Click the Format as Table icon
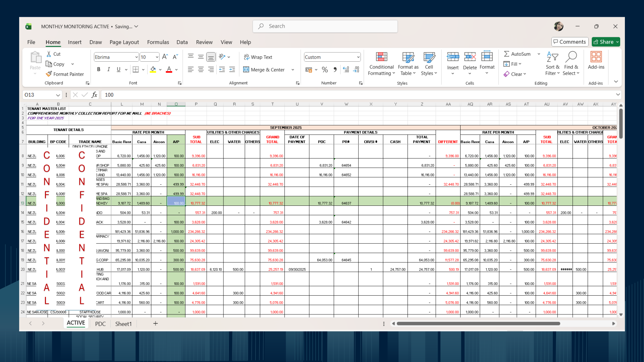The image size is (644, 362). pos(408,57)
